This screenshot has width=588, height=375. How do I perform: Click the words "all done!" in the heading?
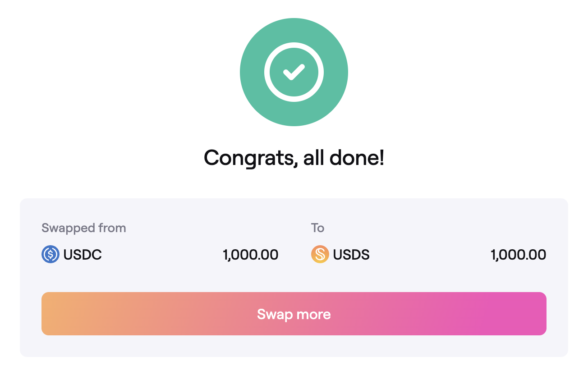pos(344,157)
